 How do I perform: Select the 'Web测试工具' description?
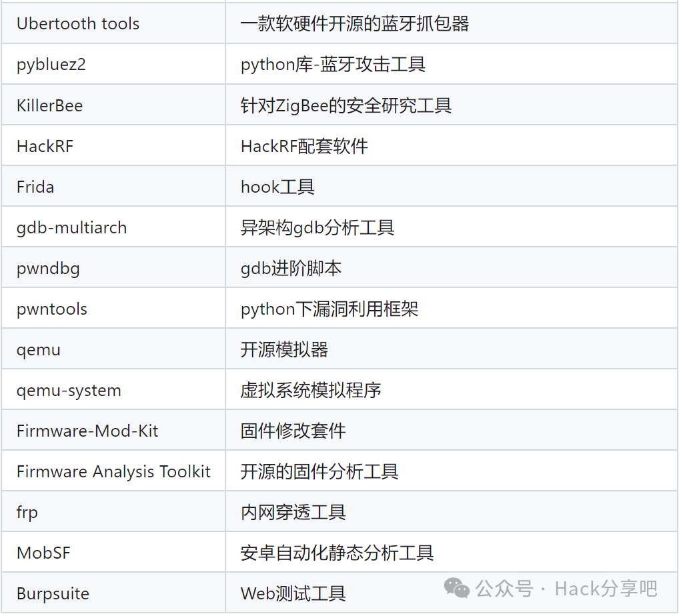[x=293, y=593]
